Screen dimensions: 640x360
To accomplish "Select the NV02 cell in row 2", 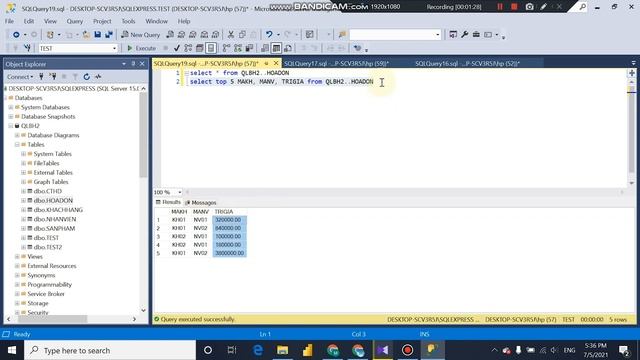I will 200,228.
